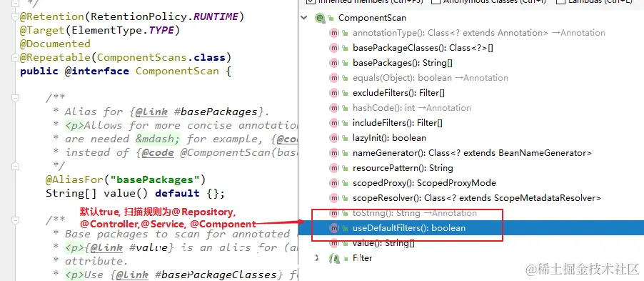Click the method icon beside scopedProxy()

click(334, 183)
